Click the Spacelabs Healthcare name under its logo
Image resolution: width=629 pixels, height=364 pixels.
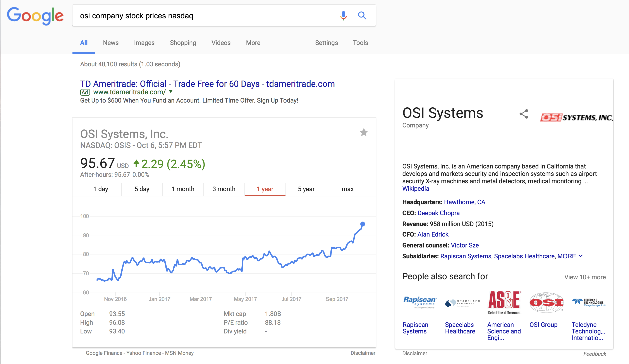460,328
